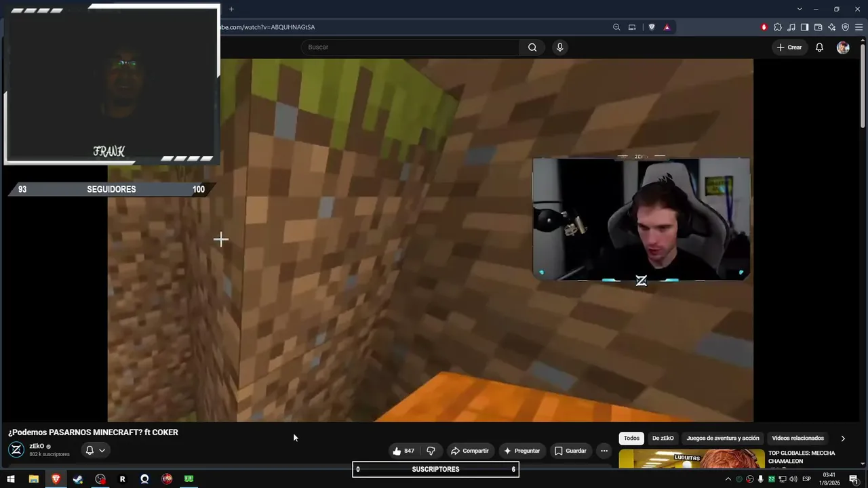Select the Todos filter chip
The image size is (868, 488).
point(631,439)
